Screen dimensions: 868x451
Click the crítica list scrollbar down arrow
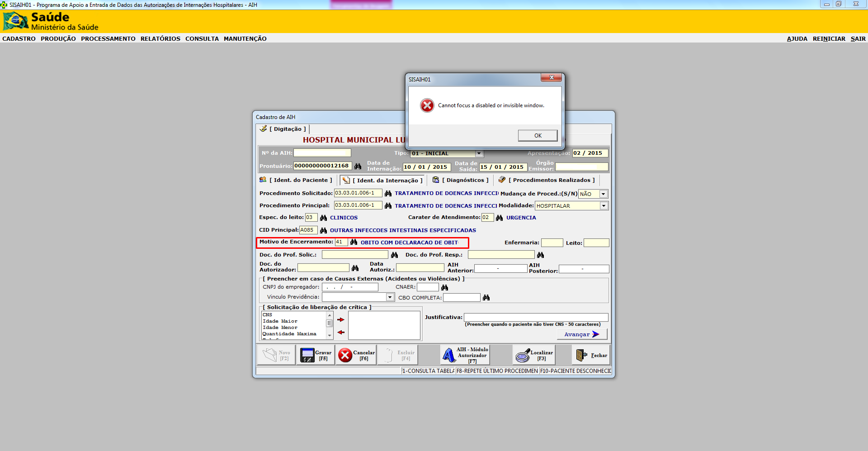click(x=330, y=335)
